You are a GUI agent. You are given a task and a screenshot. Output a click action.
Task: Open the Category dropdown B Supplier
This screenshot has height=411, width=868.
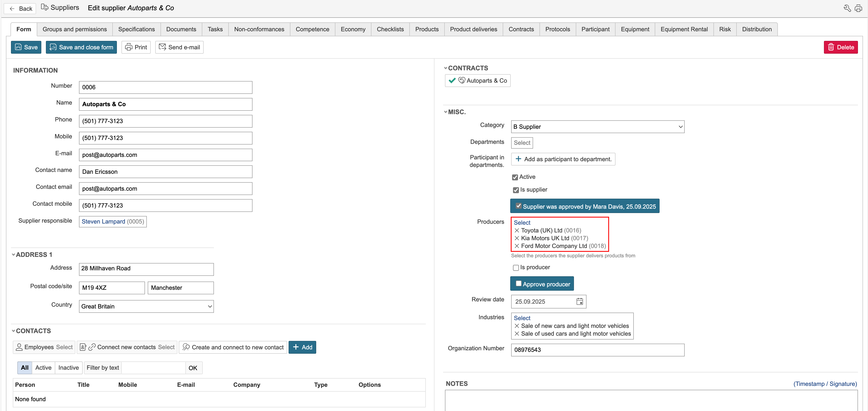click(x=597, y=127)
